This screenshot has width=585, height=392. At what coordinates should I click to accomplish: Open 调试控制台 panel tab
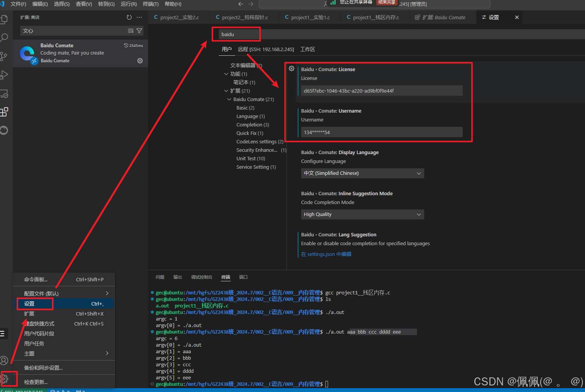pyautogui.click(x=202, y=277)
